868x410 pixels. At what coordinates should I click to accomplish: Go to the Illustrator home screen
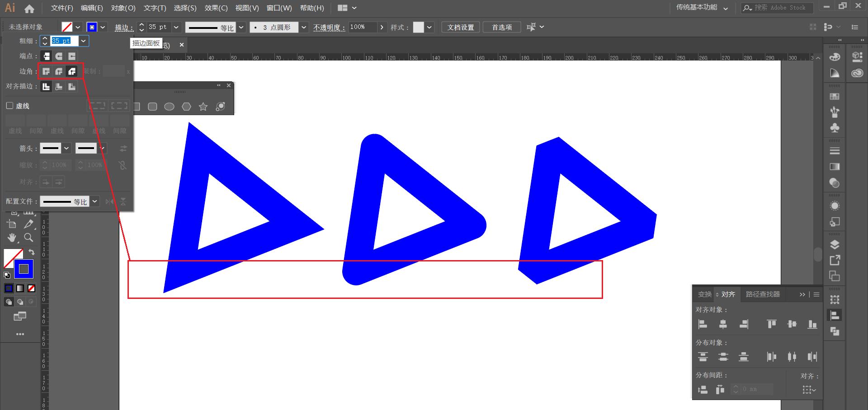pyautogui.click(x=29, y=9)
